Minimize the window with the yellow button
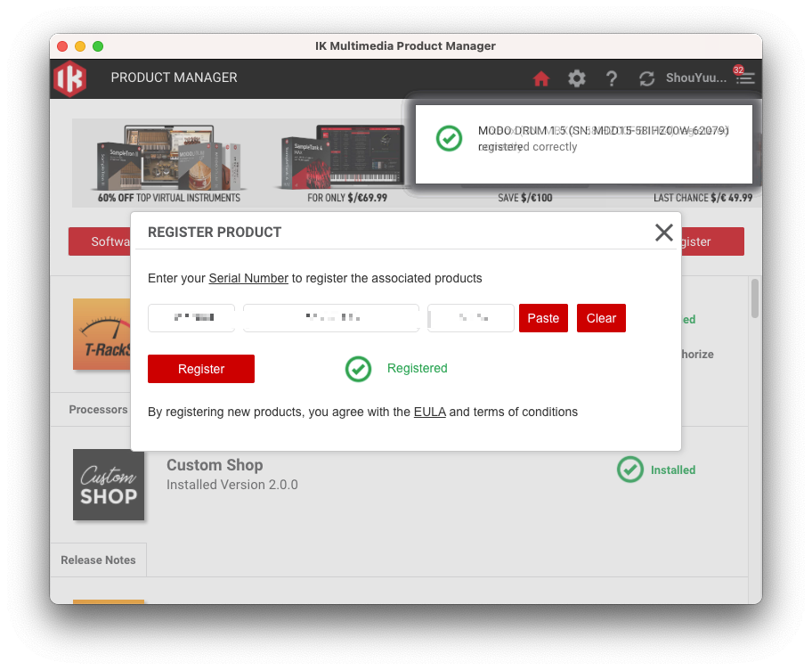This screenshot has height=670, width=812. pos(80,46)
